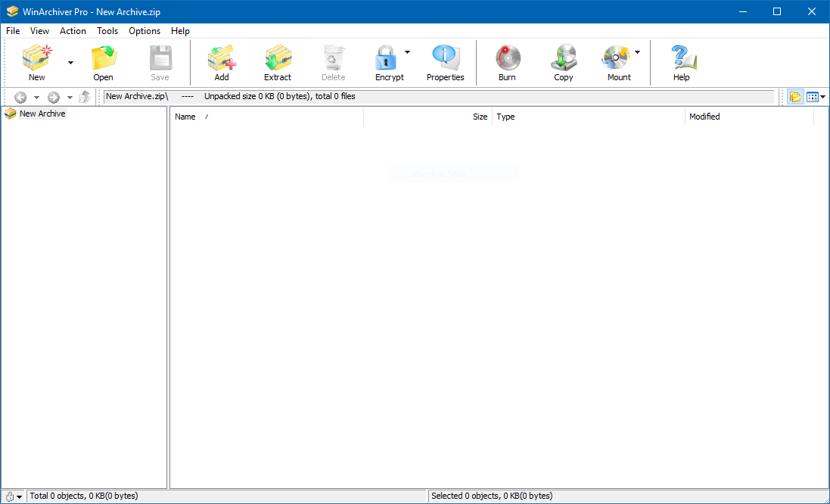Expand the status bar lock dropdown arrow
This screenshot has height=504, width=830.
(x=20, y=497)
